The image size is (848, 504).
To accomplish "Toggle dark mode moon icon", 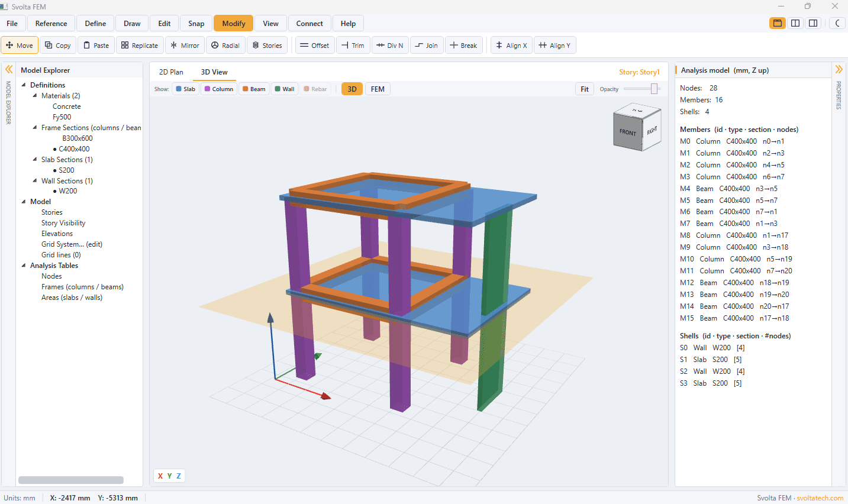I will (x=837, y=23).
